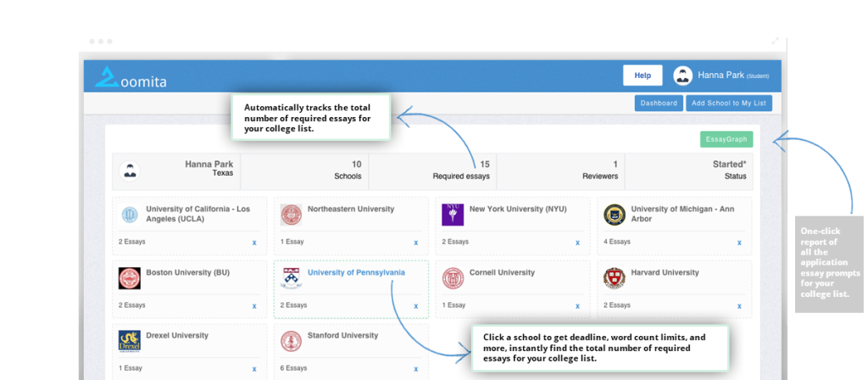Click '2 Essays' under University of Pennsylvania
Screen dimensions: 868x380
click(x=293, y=305)
